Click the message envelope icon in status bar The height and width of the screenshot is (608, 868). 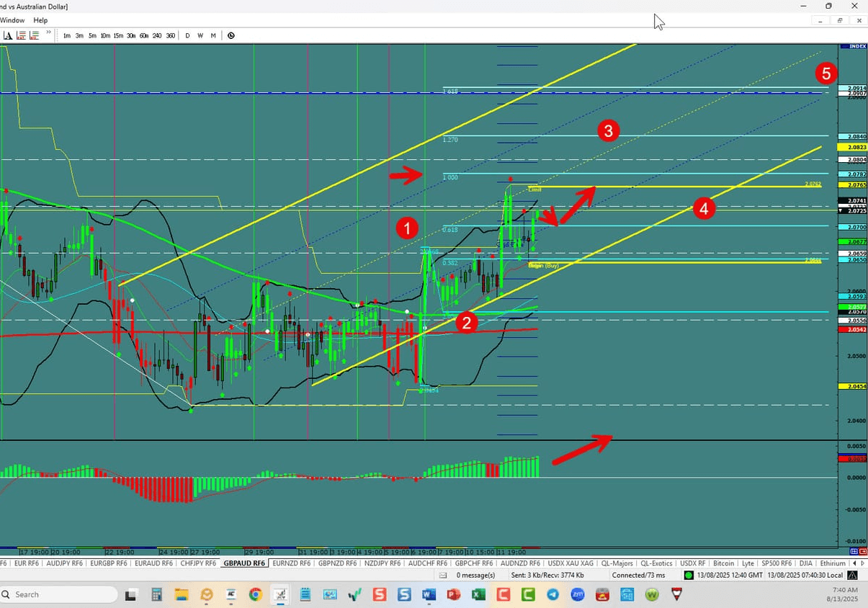[442, 575]
